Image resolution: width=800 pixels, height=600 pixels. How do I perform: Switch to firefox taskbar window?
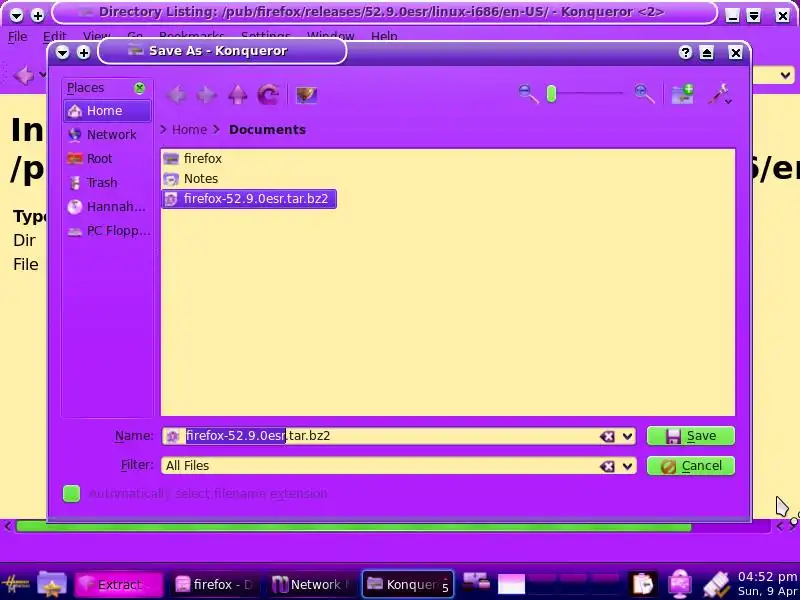pos(214,584)
